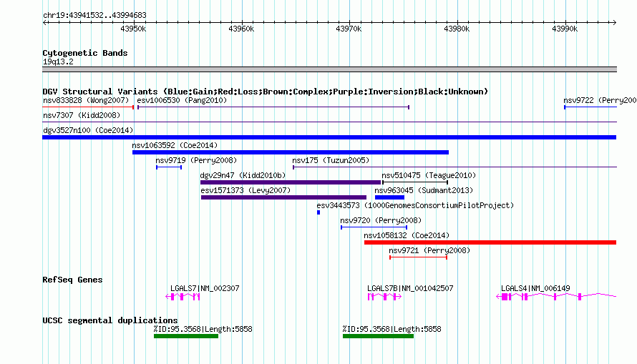Image resolution: width=637 pixels, height=364 pixels.
Task: Click the dgv3527n100 (Coe2014) thick blue bar
Action: pos(329,137)
